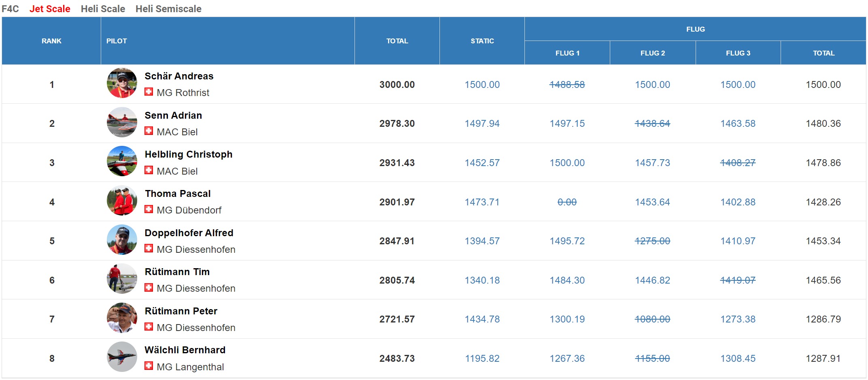This screenshot has width=868, height=380.
Task: Open crossed-out 0.00 flight score
Action: pos(567,202)
